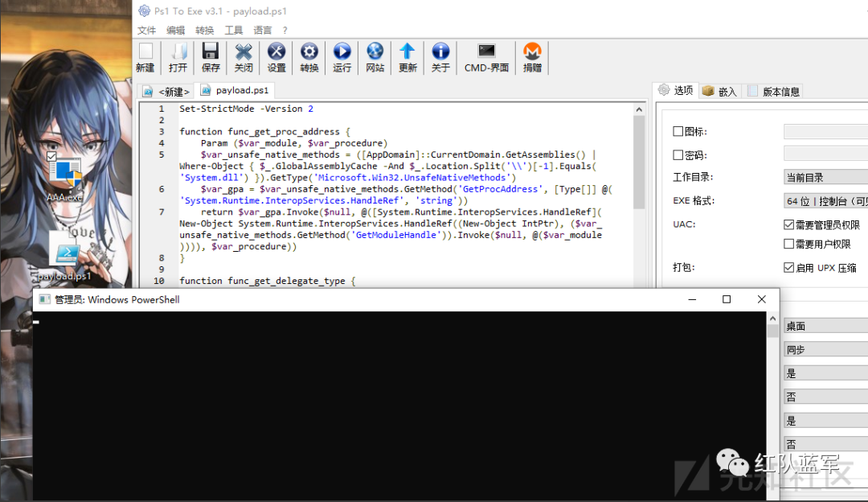
Task: Toggle 启用 UPX 压缩 checkbox
Action: pos(789,268)
